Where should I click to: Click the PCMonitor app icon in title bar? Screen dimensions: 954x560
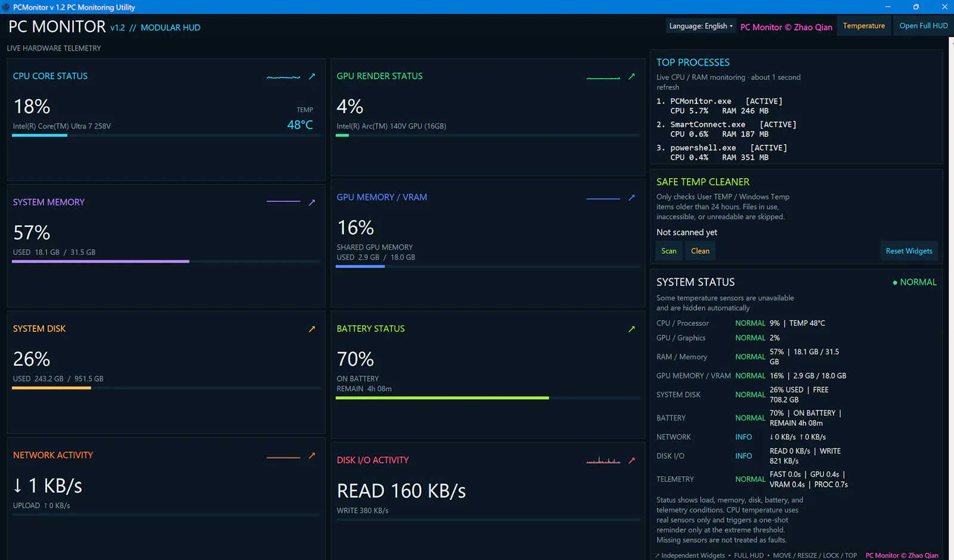[x=6, y=7]
